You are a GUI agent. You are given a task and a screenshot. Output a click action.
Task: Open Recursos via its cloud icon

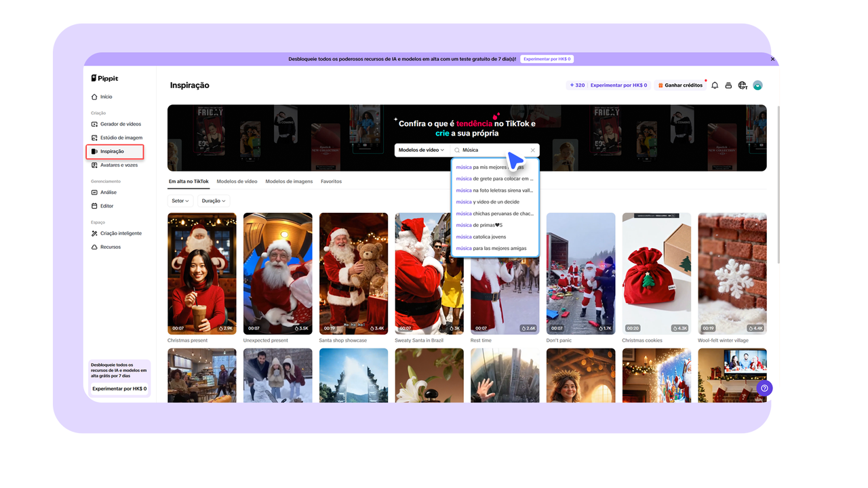(94, 247)
